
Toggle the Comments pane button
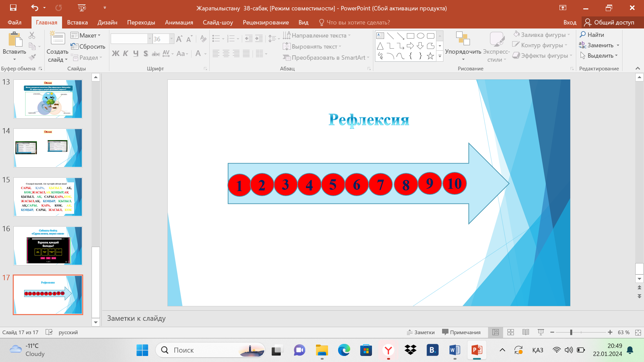click(461, 332)
